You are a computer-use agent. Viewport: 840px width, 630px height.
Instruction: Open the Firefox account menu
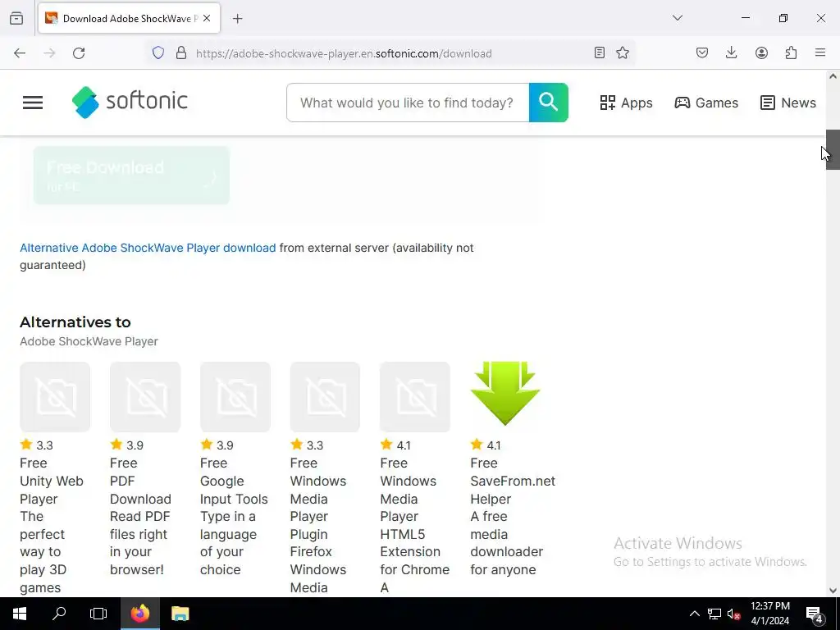761,52
